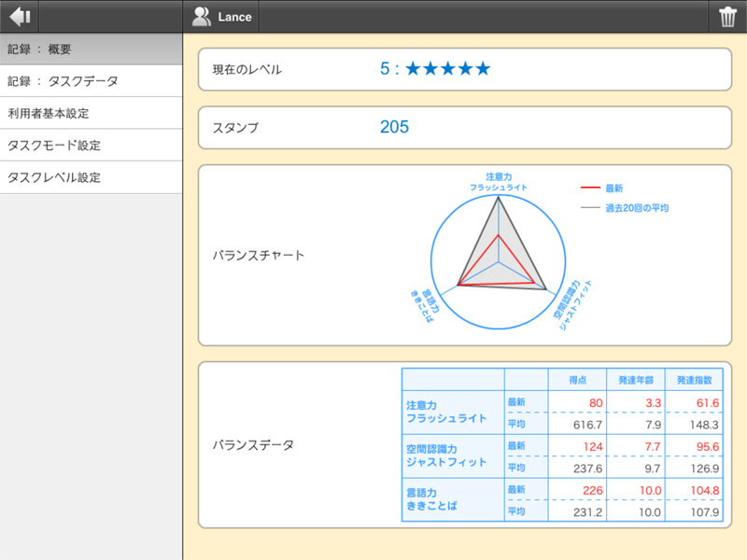The width and height of the screenshot is (747, 560).
Task: Open 記録：タスクデータ in sidebar
Action: click(x=91, y=81)
